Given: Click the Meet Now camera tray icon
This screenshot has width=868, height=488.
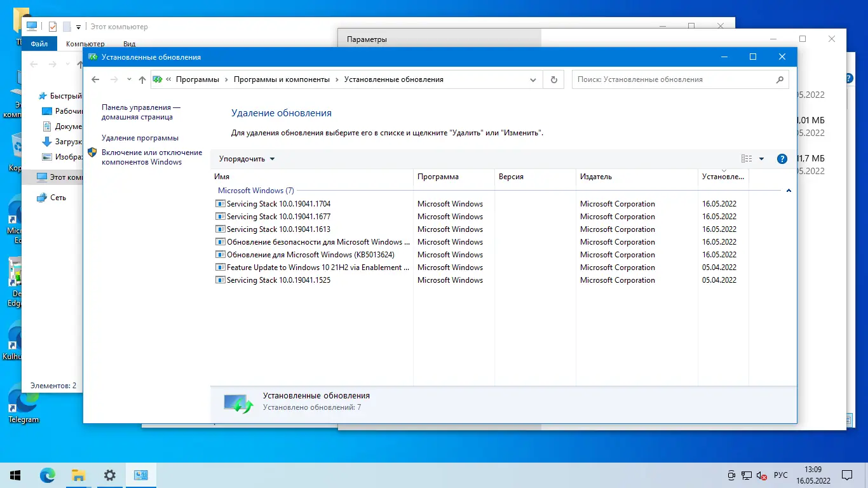Looking at the screenshot, I should point(732,475).
